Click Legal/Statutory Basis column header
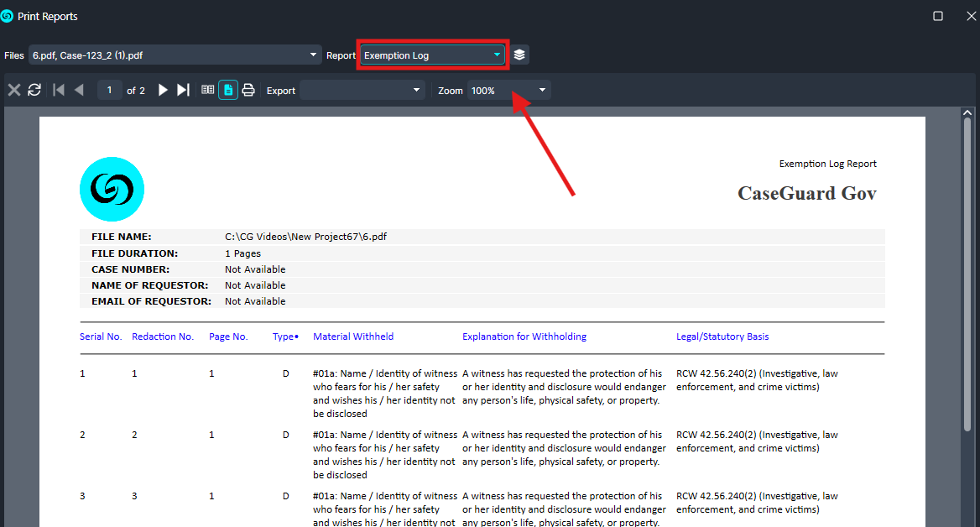The height and width of the screenshot is (527, 980). pyautogui.click(x=722, y=337)
